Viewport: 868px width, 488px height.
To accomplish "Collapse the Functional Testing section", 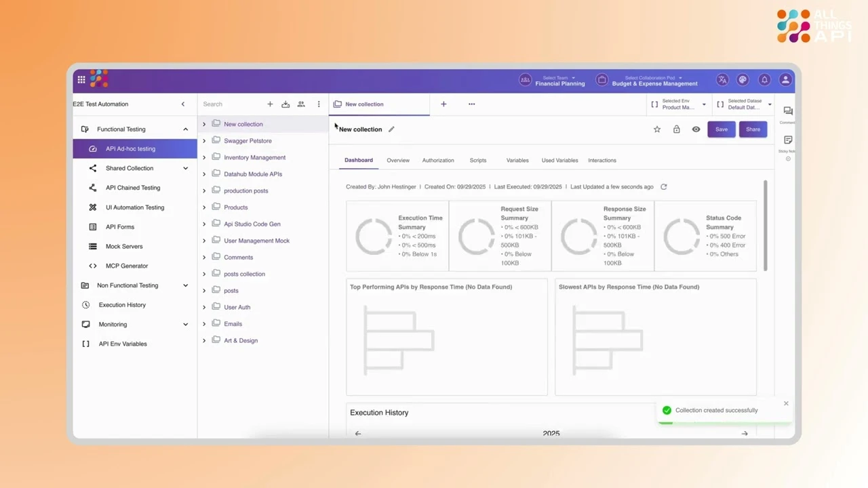I will click(185, 129).
